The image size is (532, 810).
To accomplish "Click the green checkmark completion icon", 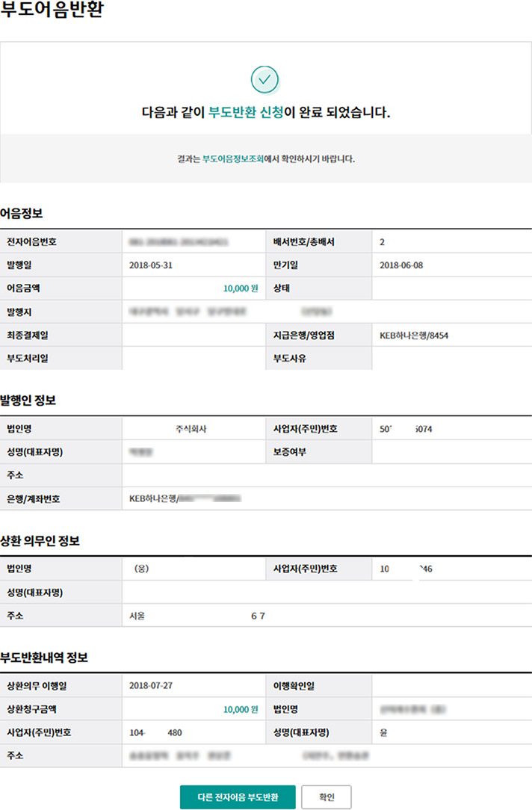I will 265,78.
